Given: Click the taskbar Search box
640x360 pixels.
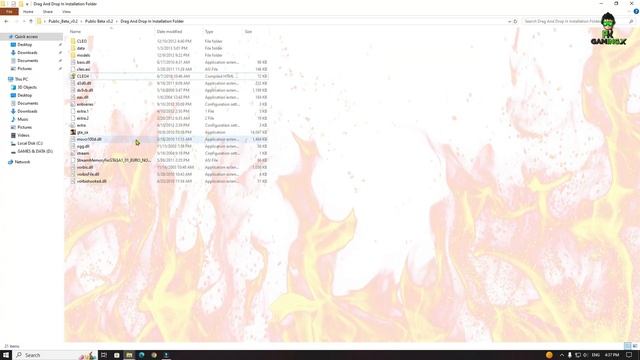Looking at the screenshot, I should pos(55,355).
